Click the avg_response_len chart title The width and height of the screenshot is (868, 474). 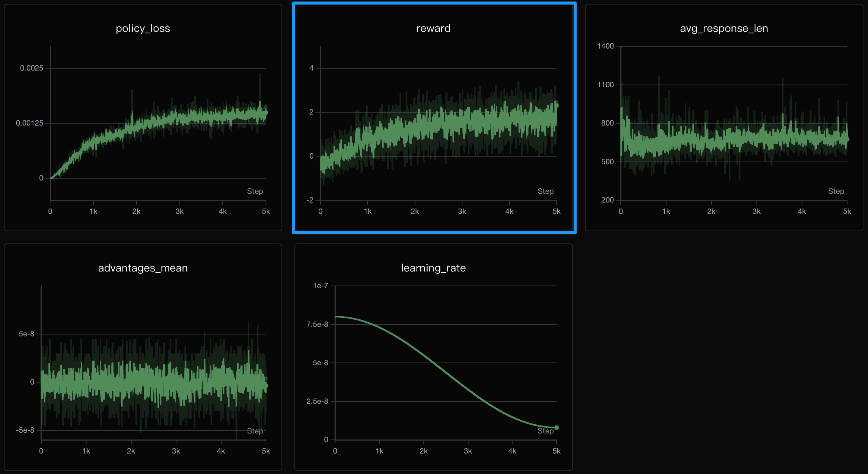[x=724, y=28]
